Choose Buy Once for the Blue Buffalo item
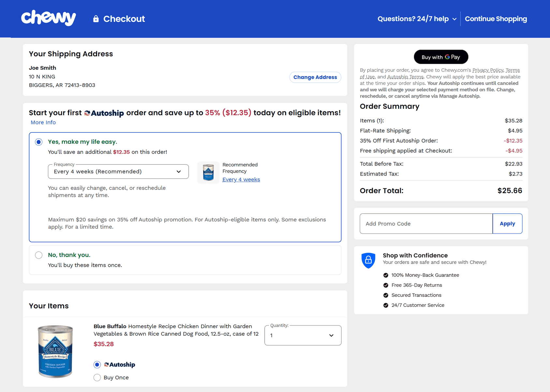Image resolution: width=550 pixels, height=392 pixels. click(x=97, y=378)
